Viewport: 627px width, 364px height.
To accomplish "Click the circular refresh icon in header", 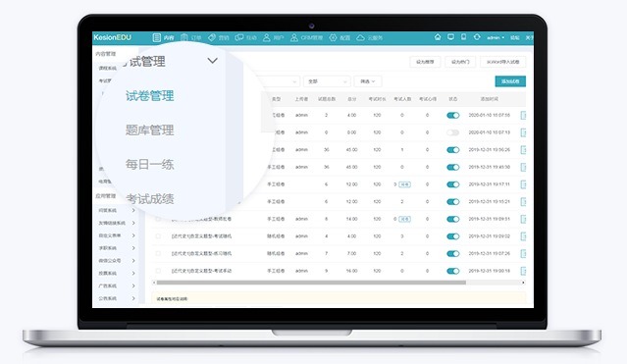I will coord(477,37).
